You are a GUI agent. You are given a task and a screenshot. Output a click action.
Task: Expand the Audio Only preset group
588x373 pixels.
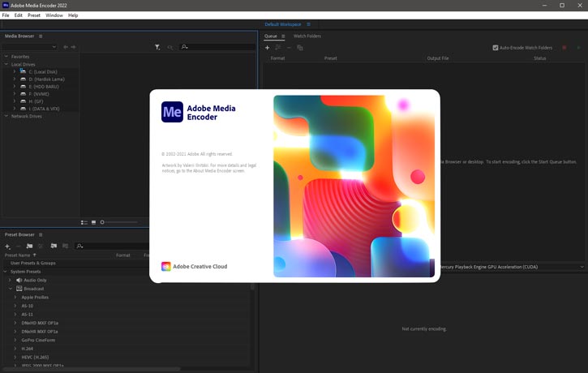tap(10, 280)
